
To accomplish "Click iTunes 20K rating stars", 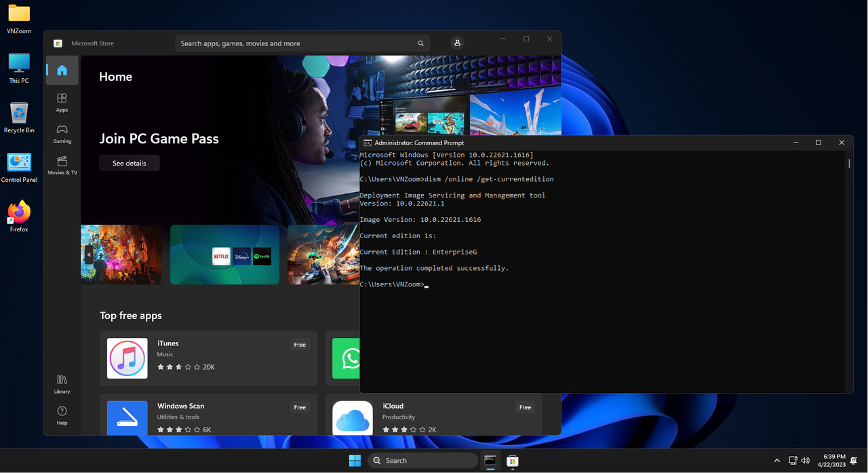I will pyautogui.click(x=186, y=367).
